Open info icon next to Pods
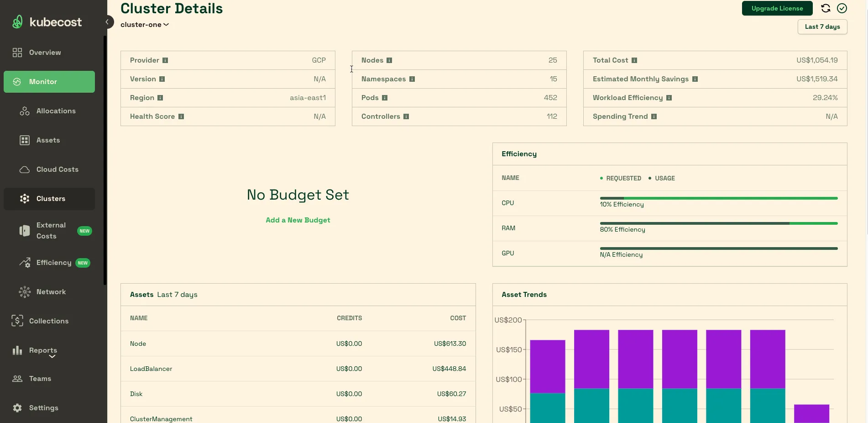Screen dimensions: 868x423 point(385,98)
